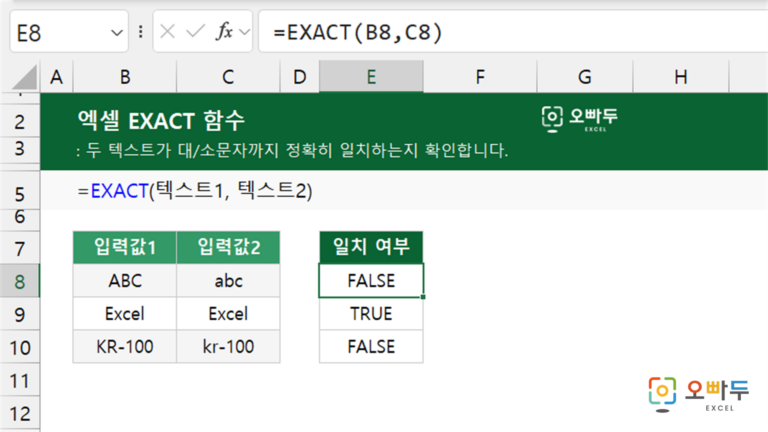
Task: Click the formula bar showing =EXACT(B8,C8)
Action: 513,32
